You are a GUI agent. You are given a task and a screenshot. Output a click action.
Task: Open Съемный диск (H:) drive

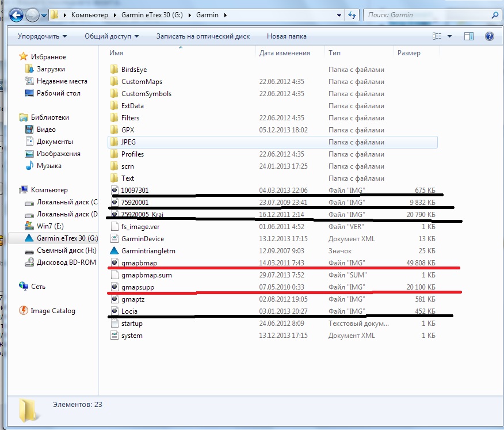61,250
